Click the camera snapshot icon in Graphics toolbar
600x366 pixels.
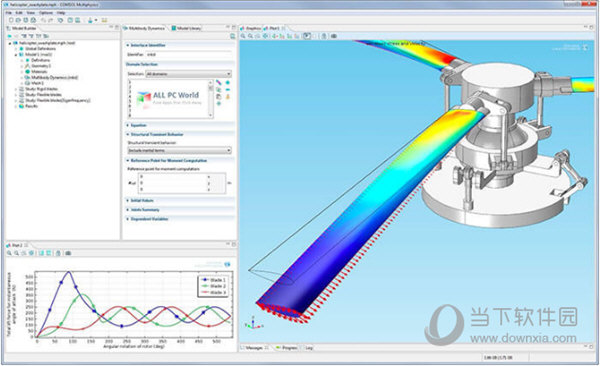pos(334,36)
